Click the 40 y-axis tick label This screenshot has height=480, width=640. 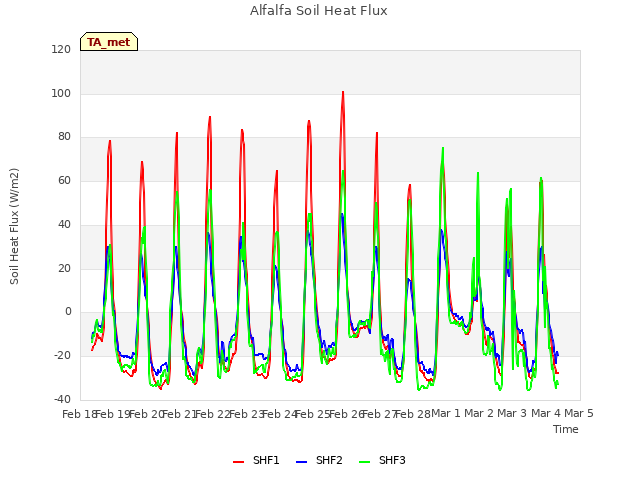coord(64,224)
